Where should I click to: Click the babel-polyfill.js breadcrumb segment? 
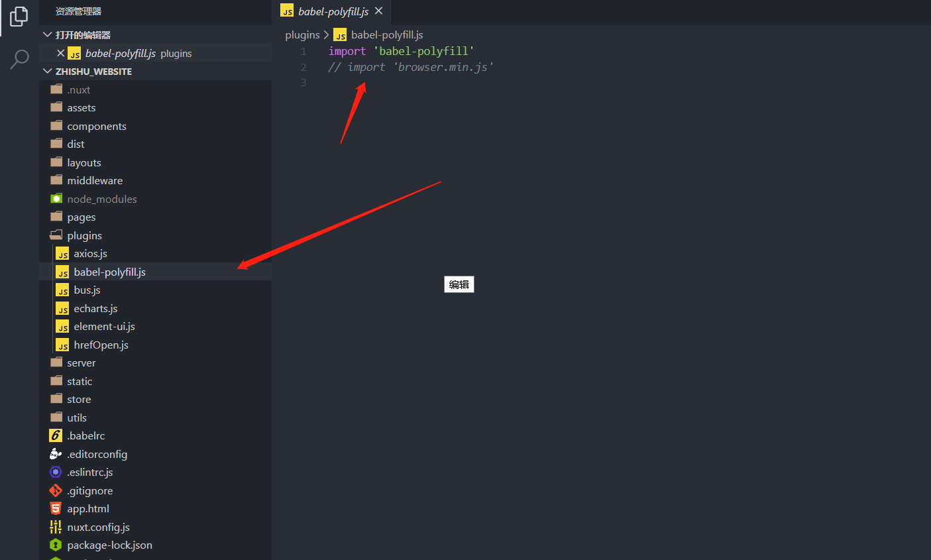[387, 34]
